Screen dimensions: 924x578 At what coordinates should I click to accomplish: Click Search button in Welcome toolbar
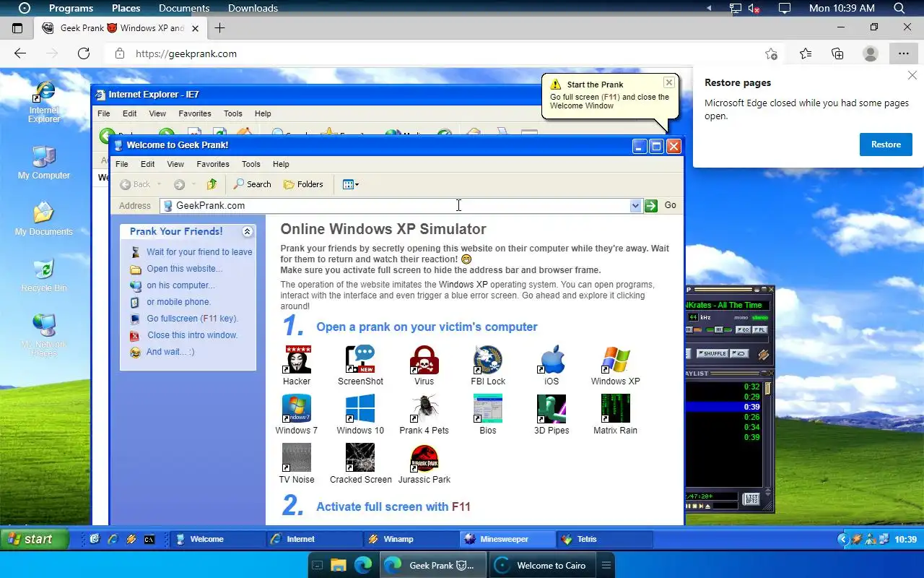252,184
